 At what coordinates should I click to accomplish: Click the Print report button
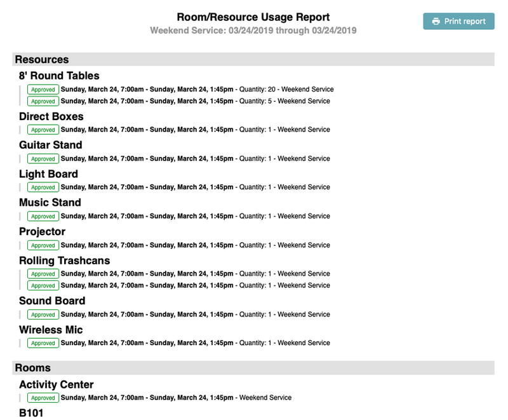point(459,21)
